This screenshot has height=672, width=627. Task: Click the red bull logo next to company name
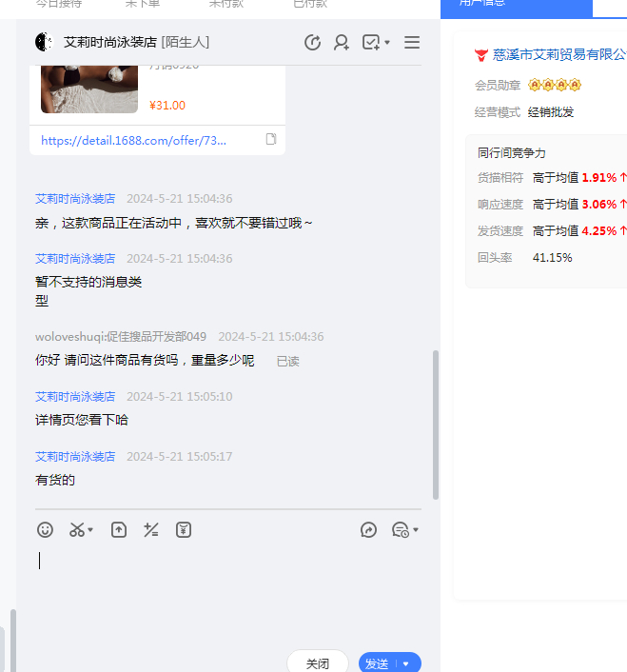click(x=481, y=55)
